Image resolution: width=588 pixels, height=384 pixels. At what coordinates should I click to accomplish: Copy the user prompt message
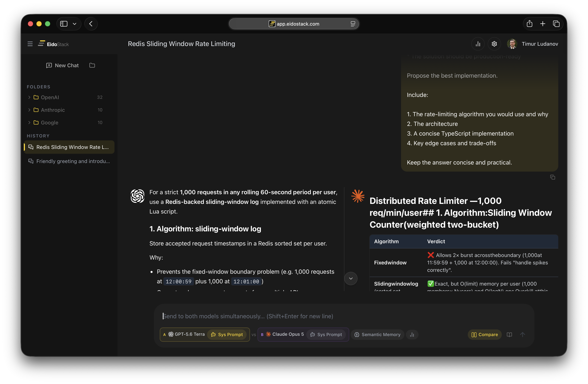[553, 177]
